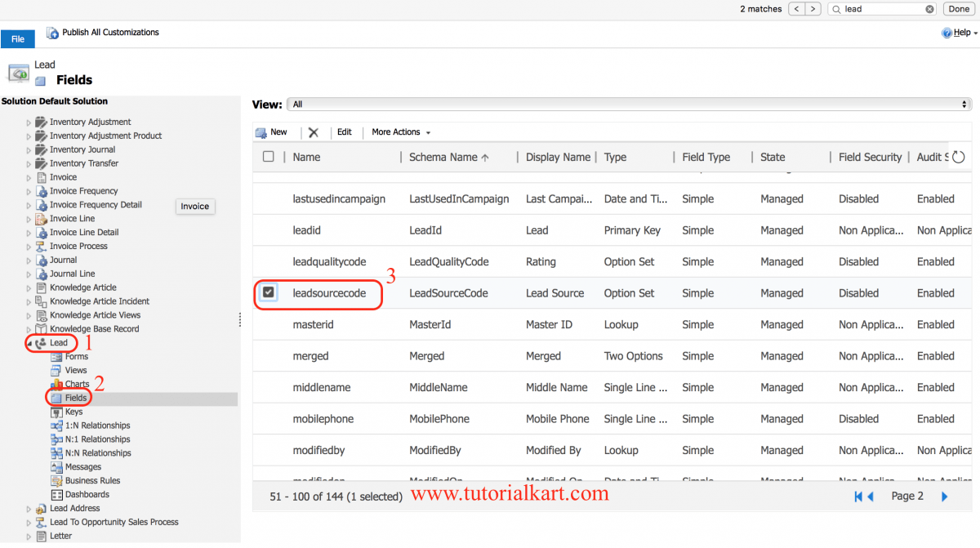The image size is (980, 548).
Task: Open the Publish All Customizations icon
Action: coord(51,33)
